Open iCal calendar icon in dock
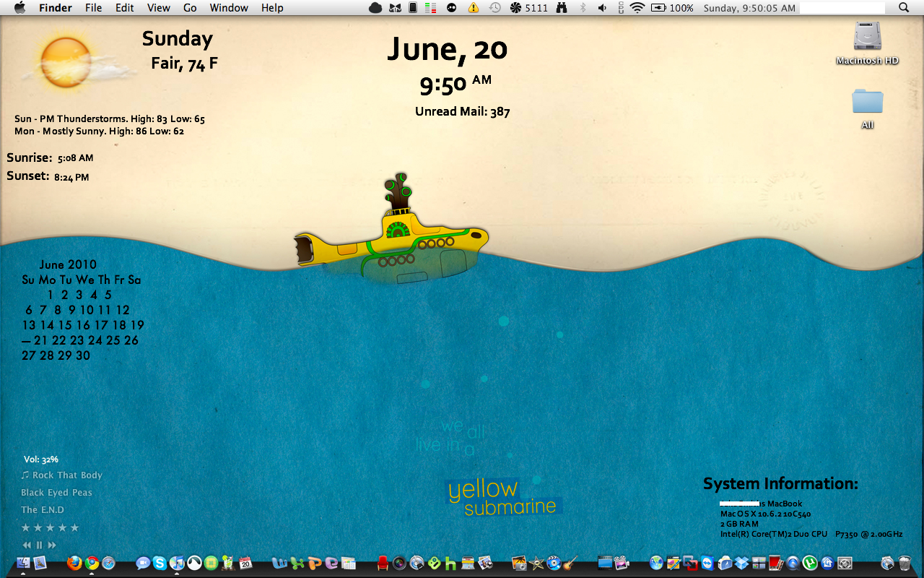This screenshot has width=924, height=578. point(245,563)
